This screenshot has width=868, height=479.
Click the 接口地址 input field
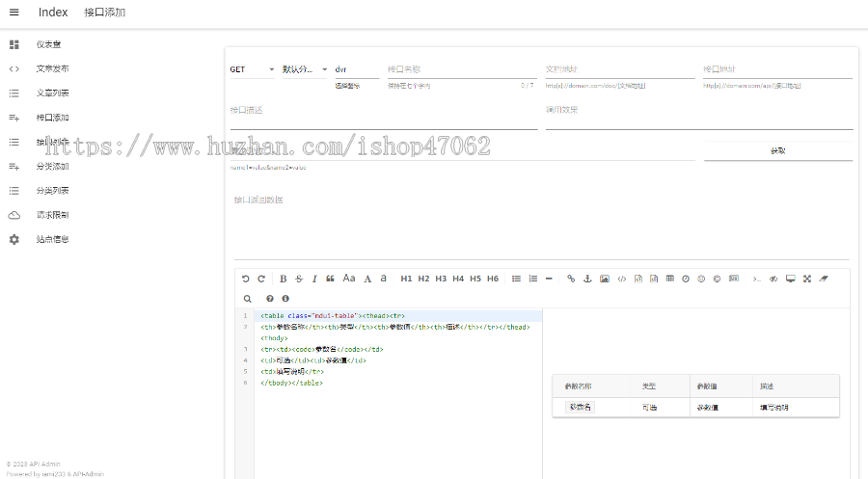[777, 69]
